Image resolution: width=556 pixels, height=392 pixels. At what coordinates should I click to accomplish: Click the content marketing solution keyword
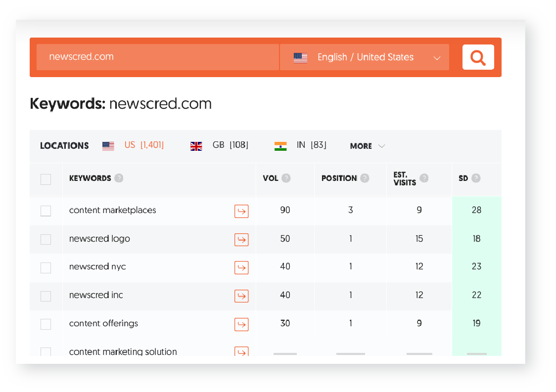123,352
